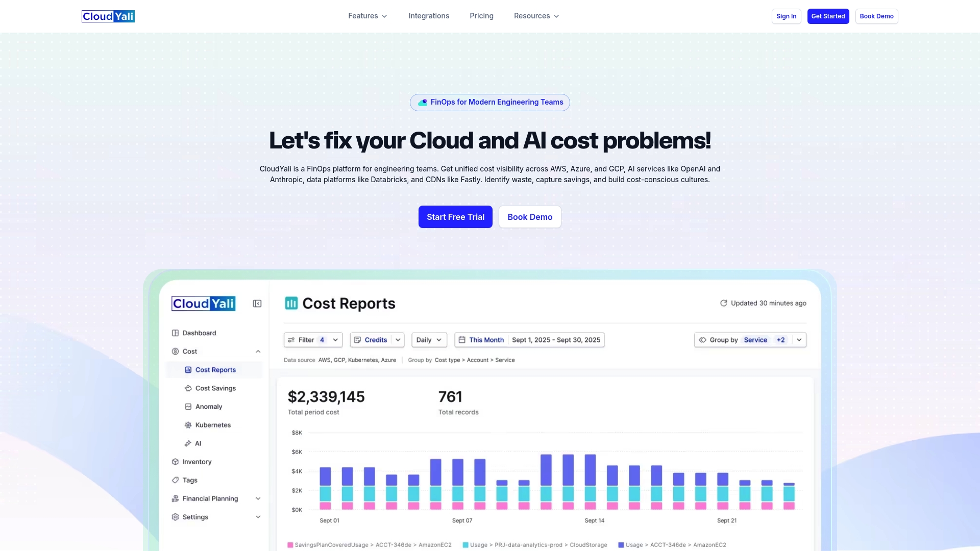Viewport: 980px width, 551px height.
Task: Click the Sept 1 - Sept 30, 2025 date range
Action: (x=556, y=340)
